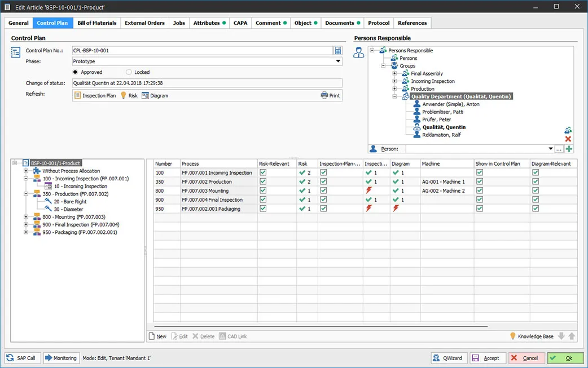Open the CAD Link tool
This screenshot has width=588, height=368.
point(233,336)
